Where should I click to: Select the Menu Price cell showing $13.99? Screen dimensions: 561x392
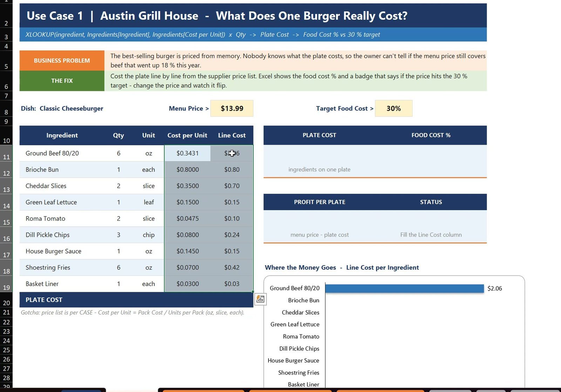232,108
